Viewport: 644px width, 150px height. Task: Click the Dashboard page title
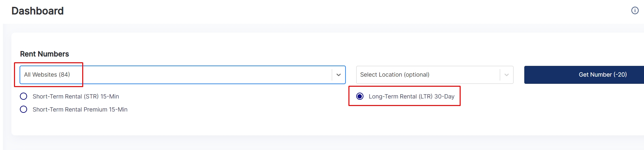(38, 11)
